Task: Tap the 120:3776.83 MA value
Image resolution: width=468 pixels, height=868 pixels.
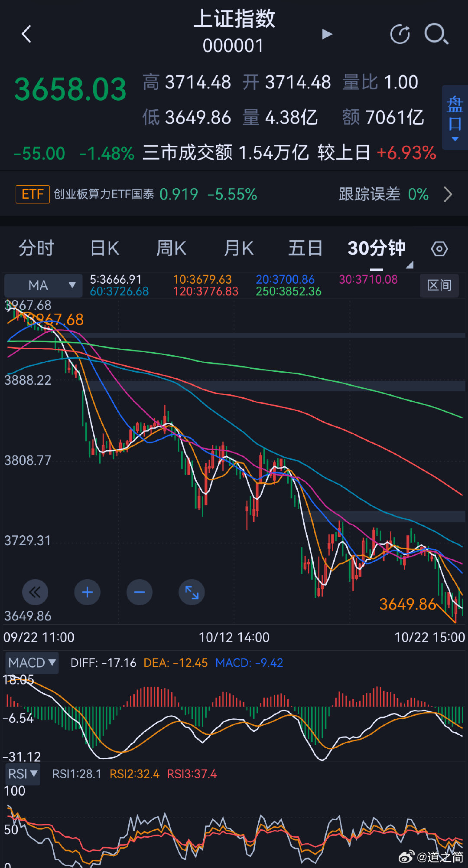Action: pos(206,292)
